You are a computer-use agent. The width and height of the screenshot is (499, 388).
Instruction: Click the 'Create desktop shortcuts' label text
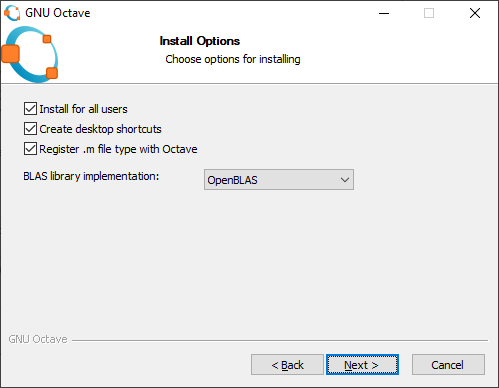point(100,129)
